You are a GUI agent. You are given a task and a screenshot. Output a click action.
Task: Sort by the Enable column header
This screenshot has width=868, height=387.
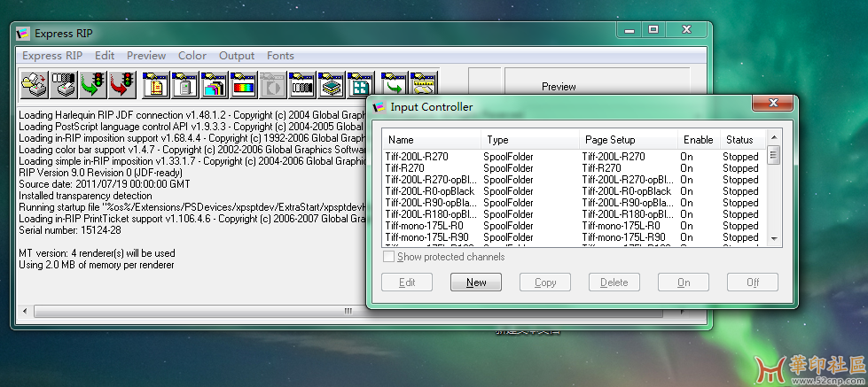point(699,140)
